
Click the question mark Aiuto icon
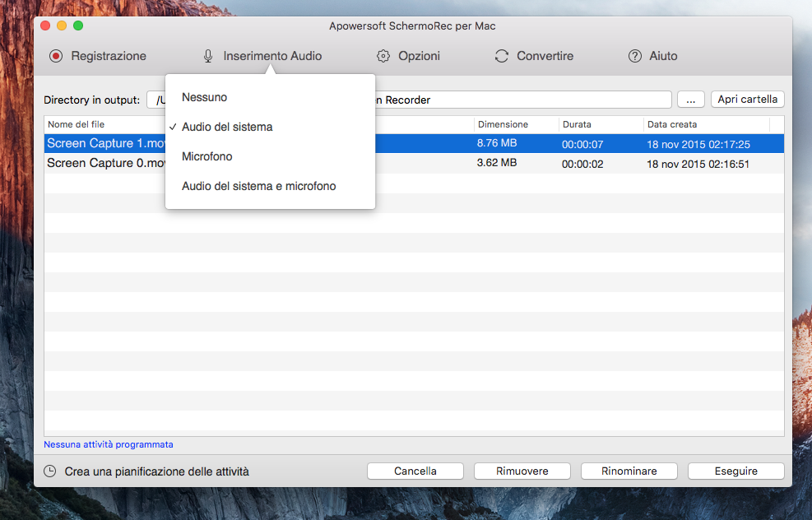(x=635, y=56)
